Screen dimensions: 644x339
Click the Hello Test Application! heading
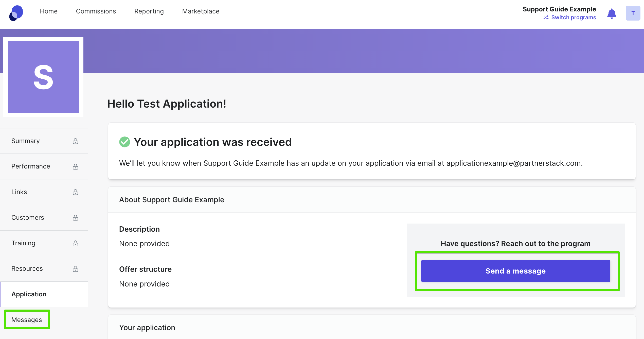click(x=167, y=104)
